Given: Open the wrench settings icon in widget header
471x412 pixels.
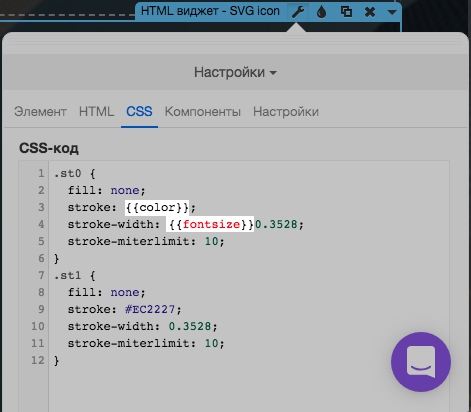Looking at the screenshot, I should (x=298, y=12).
